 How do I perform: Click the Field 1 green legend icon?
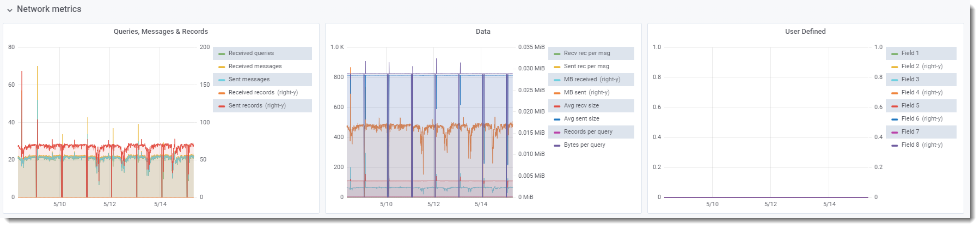coord(895,53)
